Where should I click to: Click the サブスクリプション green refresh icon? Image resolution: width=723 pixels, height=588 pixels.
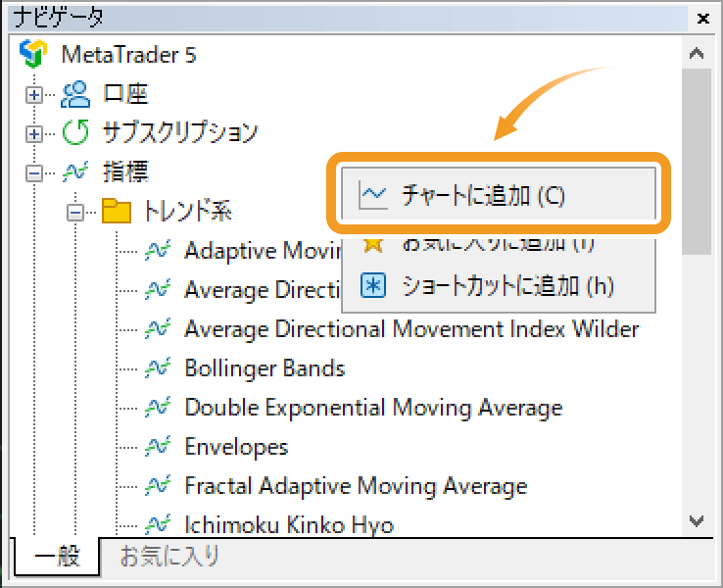pos(75,132)
